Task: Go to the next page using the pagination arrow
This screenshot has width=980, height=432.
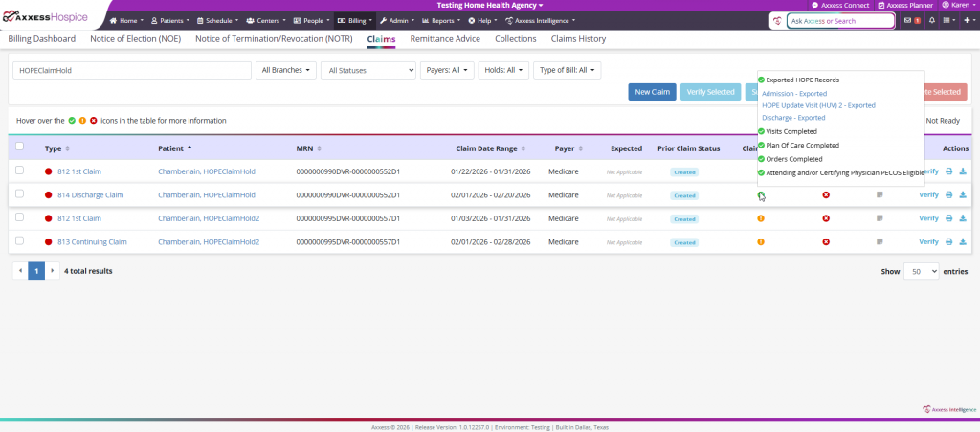Action: (53, 271)
